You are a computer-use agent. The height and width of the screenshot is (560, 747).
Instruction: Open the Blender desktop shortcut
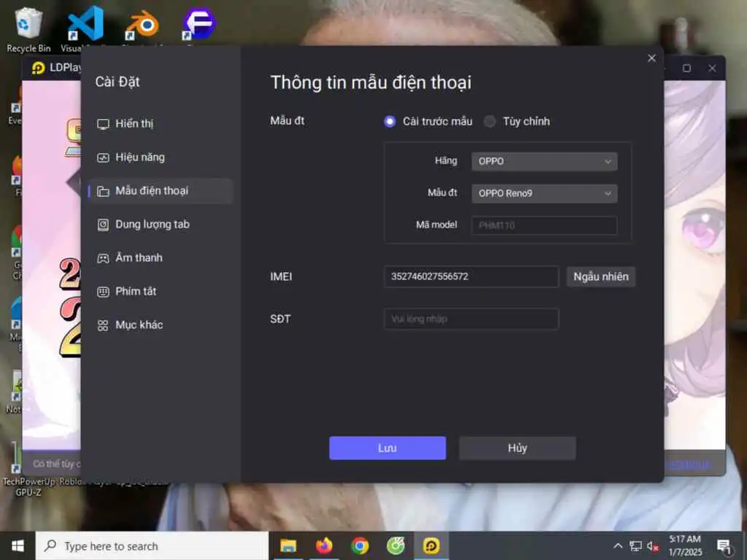[142, 26]
